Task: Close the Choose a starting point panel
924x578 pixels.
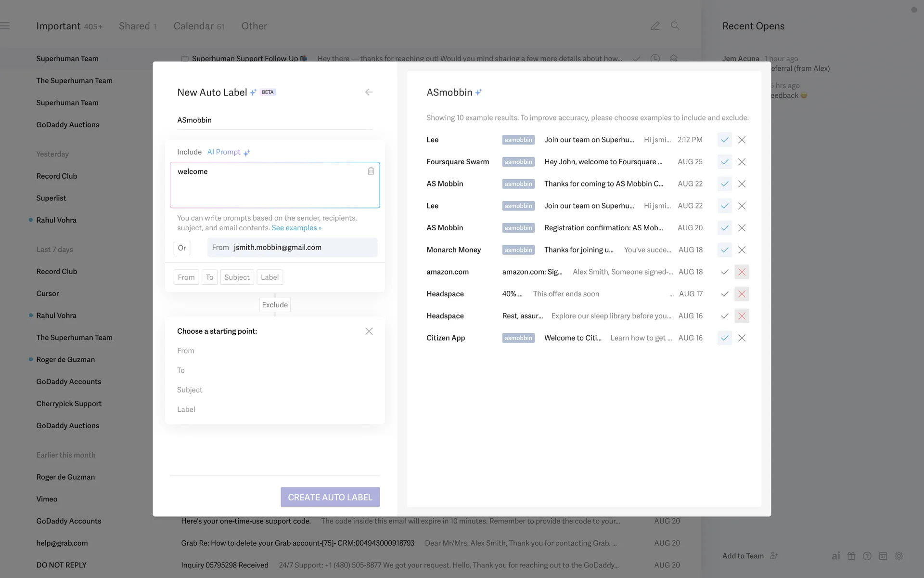Action: (x=369, y=331)
